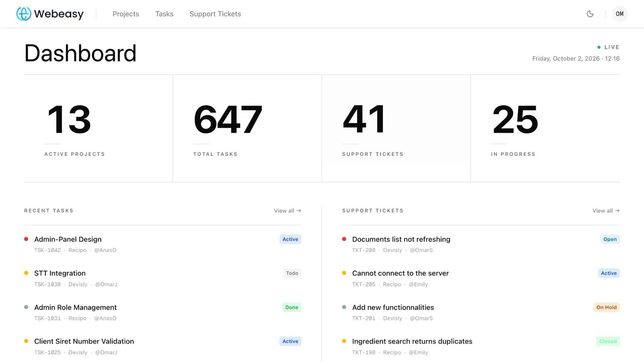Open the Client Siret Number Validation task

[84, 341]
